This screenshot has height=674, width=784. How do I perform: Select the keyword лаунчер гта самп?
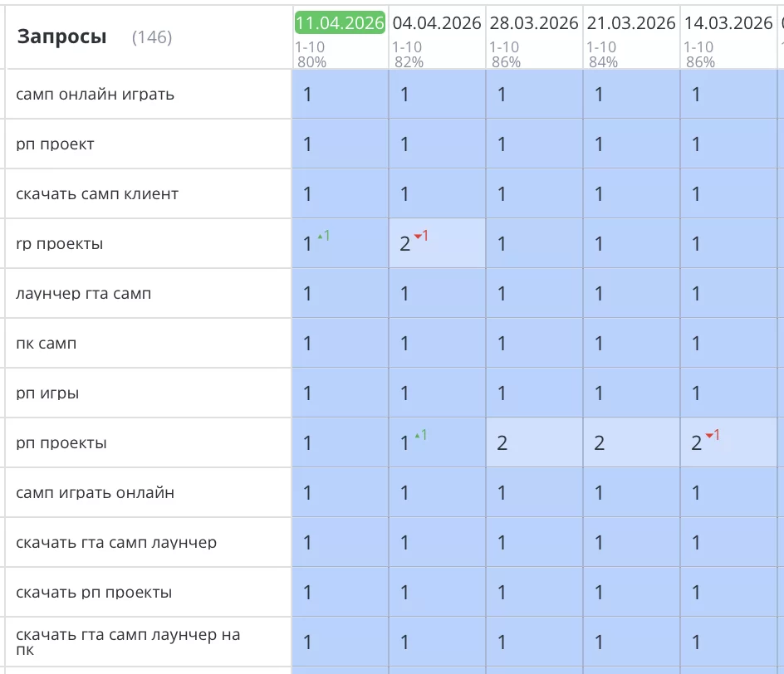coord(85,293)
